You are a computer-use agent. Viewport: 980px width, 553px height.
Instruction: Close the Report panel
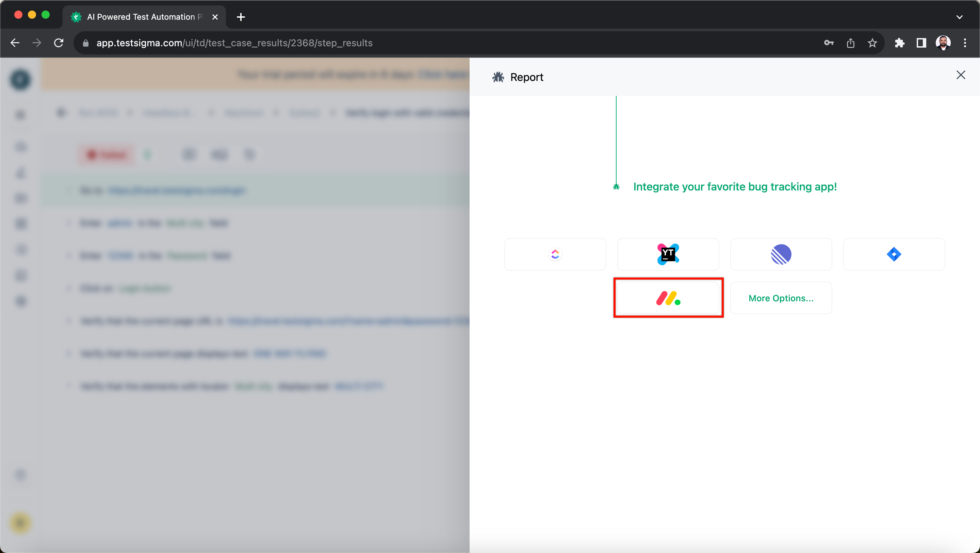pyautogui.click(x=961, y=75)
